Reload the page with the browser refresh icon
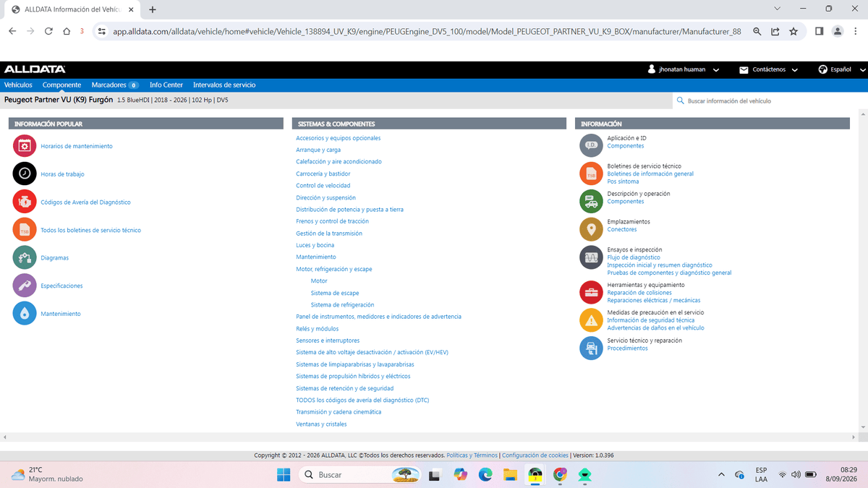Screen dimensions: 868x488 tap(48, 31)
